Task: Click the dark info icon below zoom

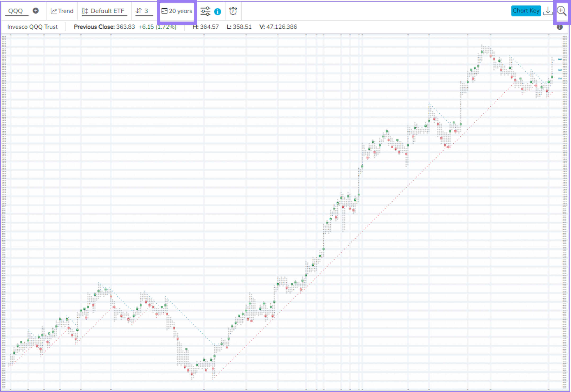Action: click(560, 27)
